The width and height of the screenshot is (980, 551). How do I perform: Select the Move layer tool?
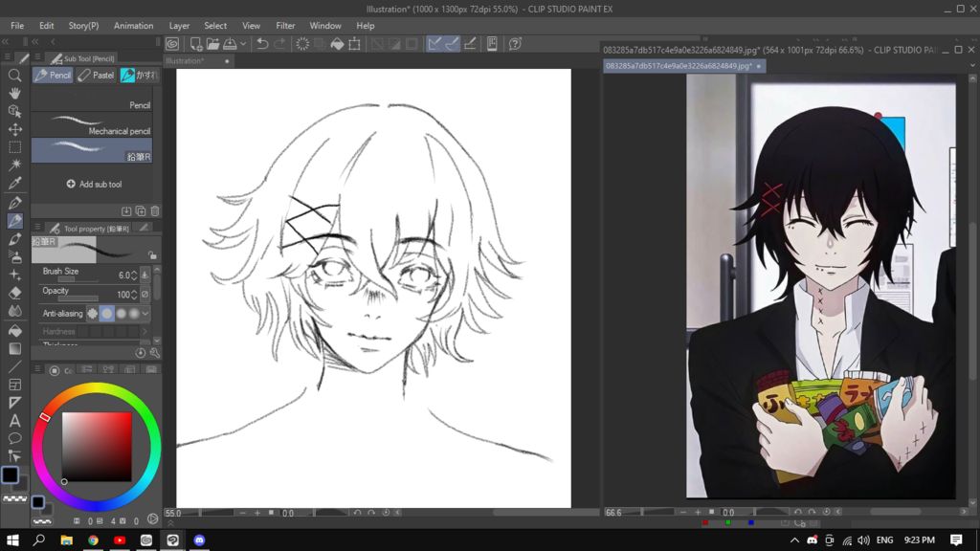pyautogui.click(x=14, y=129)
